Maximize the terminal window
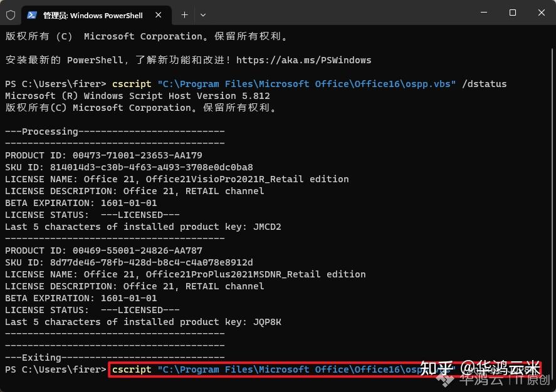 [512, 13]
